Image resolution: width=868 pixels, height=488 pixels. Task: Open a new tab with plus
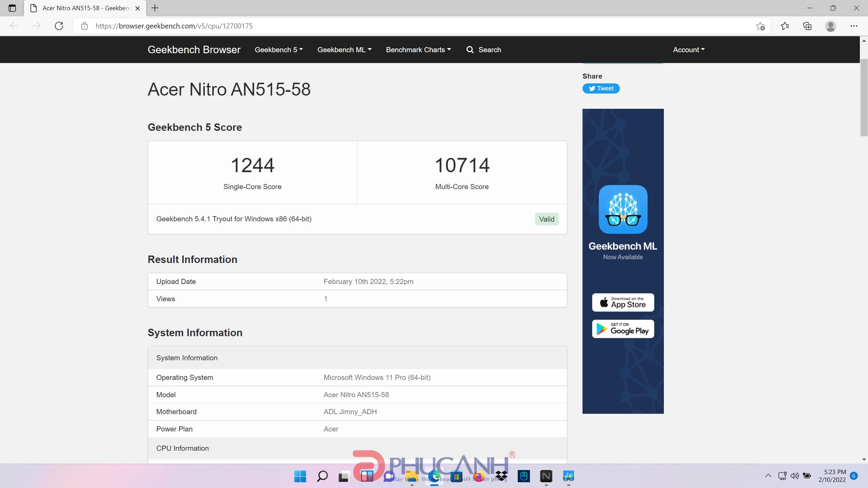point(155,8)
